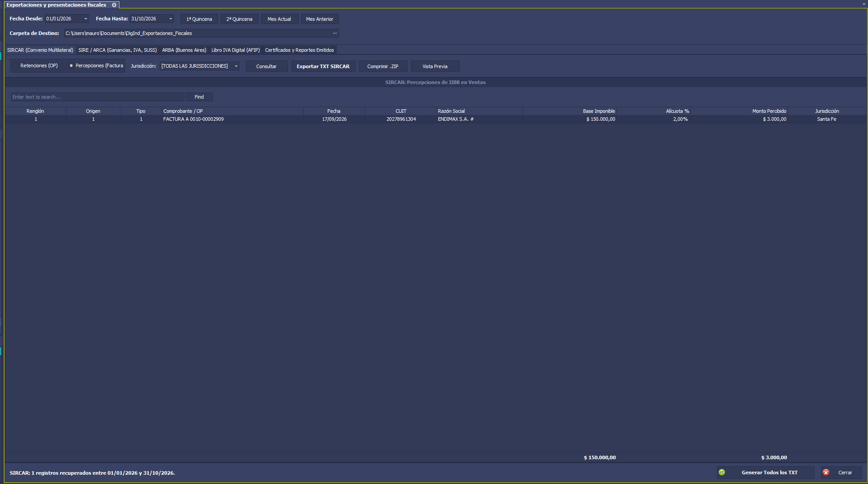Sort by Base Imponible column header
The image size is (868, 484).
point(569,111)
